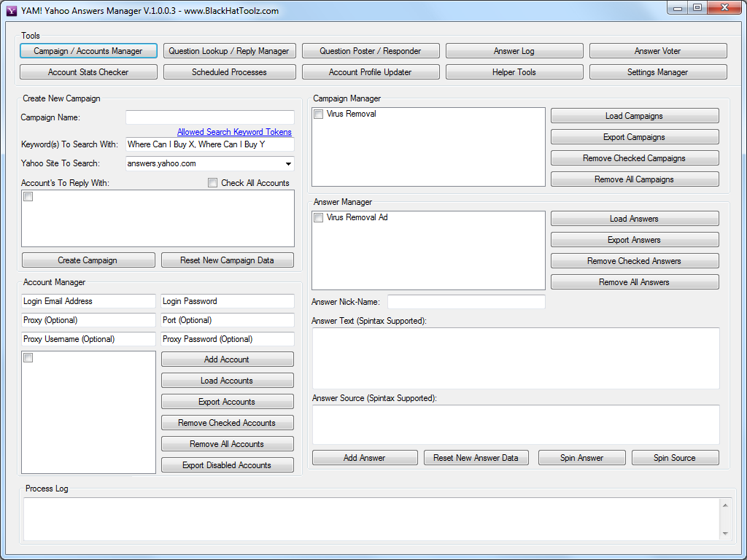Click Export Answers
This screenshot has height=560, width=747.
pos(635,239)
